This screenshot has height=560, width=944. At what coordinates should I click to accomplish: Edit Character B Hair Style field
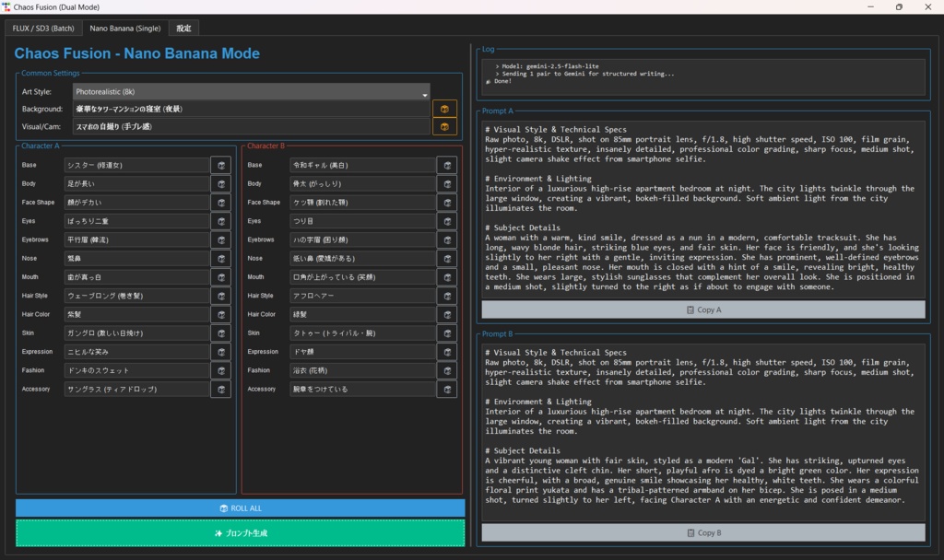(x=362, y=296)
